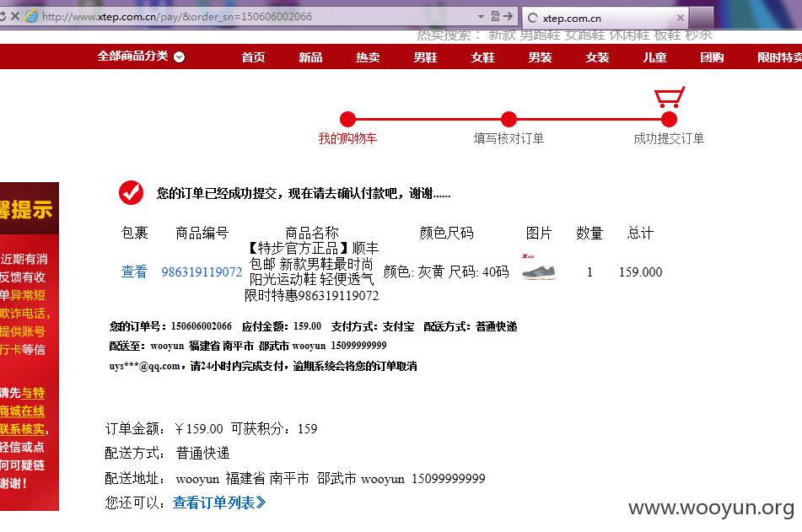Open the new tab button

(702, 18)
